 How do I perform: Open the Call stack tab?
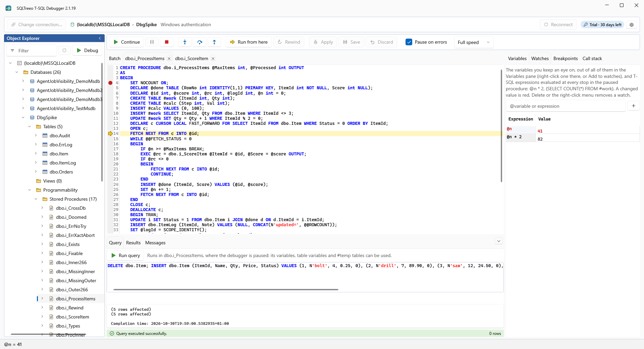[592, 58]
